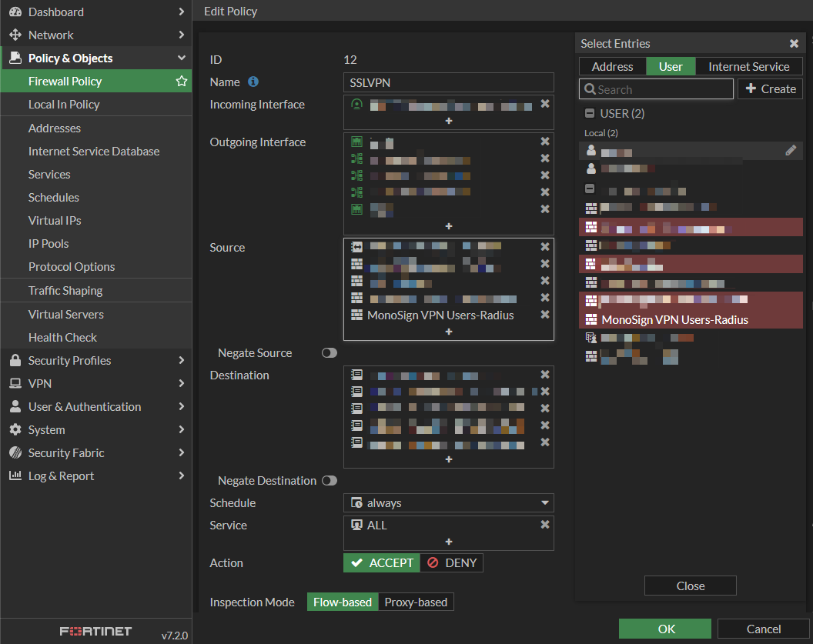This screenshot has height=644, width=813.
Task: Switch to the Address tab
Action: click(x=613, y=67)
